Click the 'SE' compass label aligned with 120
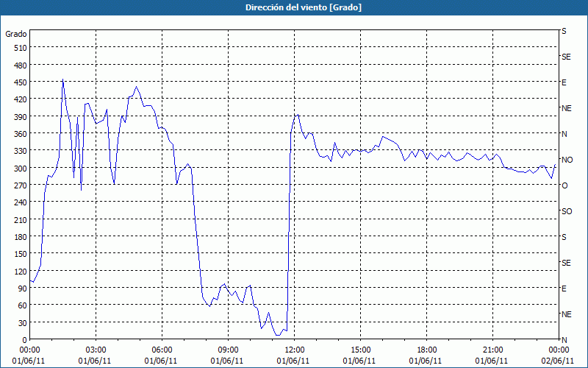The image size is (588, 368). coord(566,263)
